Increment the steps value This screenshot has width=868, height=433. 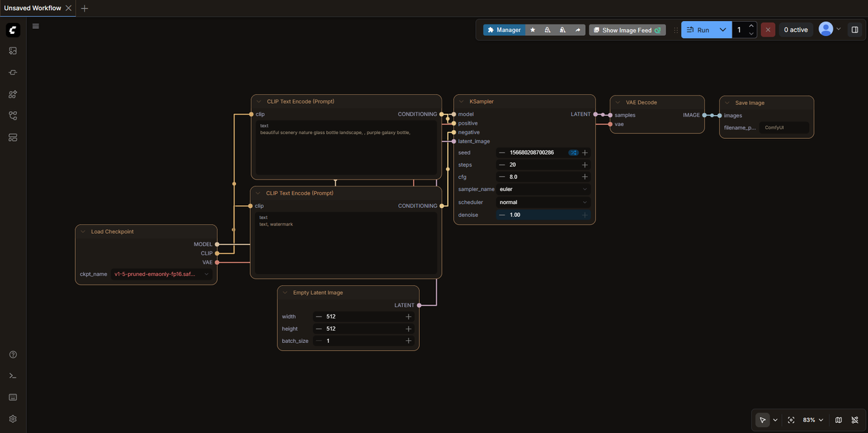(585, 165)
